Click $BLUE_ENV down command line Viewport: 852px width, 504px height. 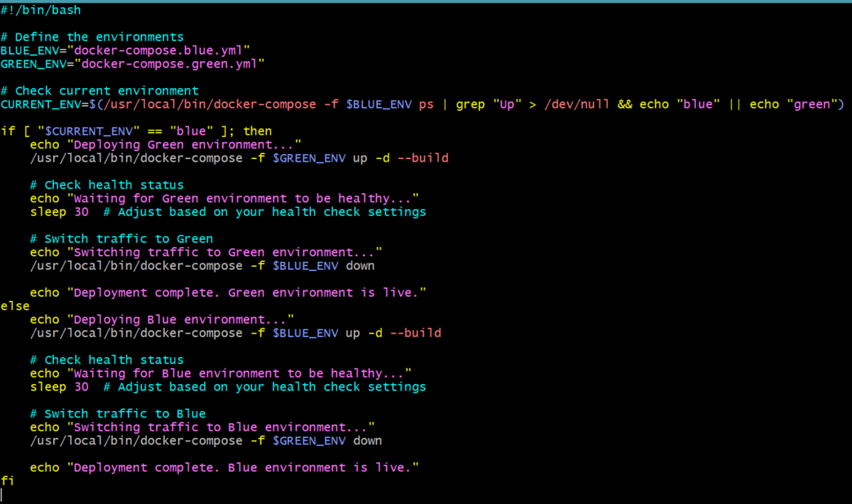[202, 266]
